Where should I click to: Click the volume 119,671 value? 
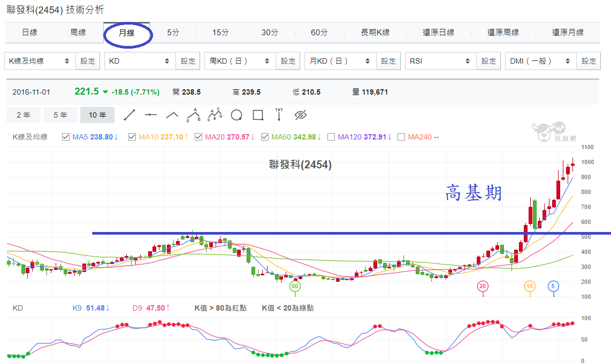(x=375, y=92)
